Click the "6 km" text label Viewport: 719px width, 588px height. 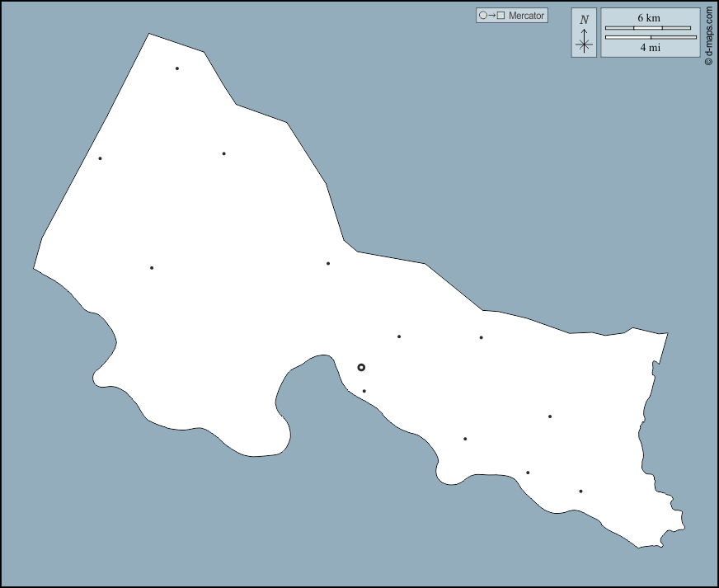[648, 17]
